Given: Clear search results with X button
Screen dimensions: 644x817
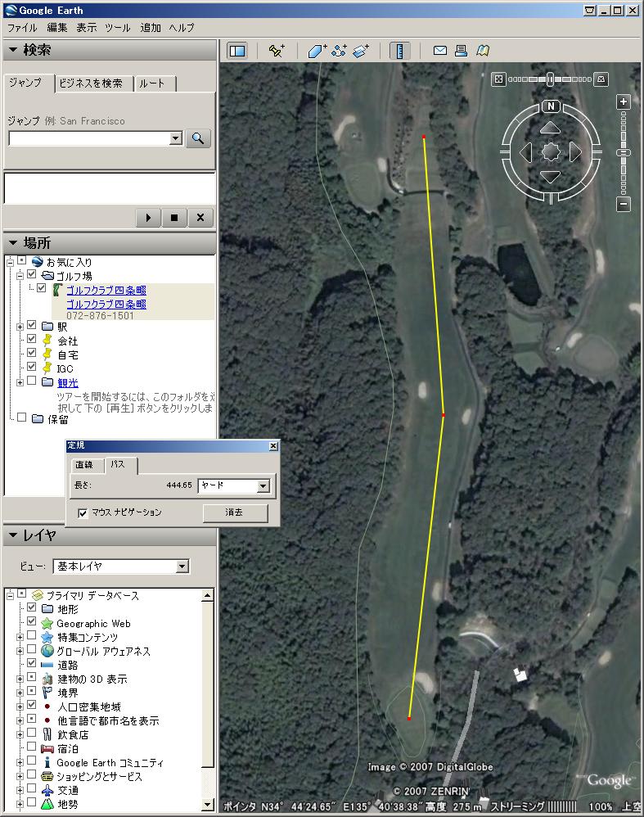Looking at the screenshot, I should point(200,218).
